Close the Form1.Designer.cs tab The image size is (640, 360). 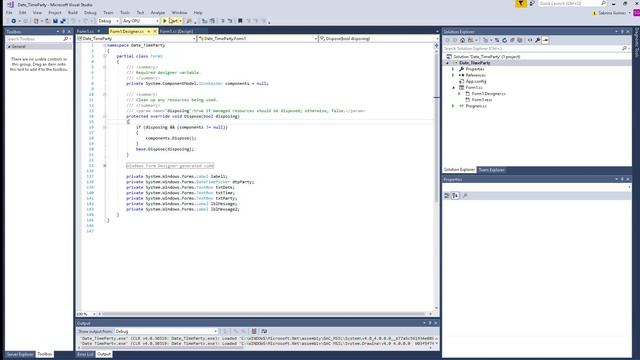(155, 31)
